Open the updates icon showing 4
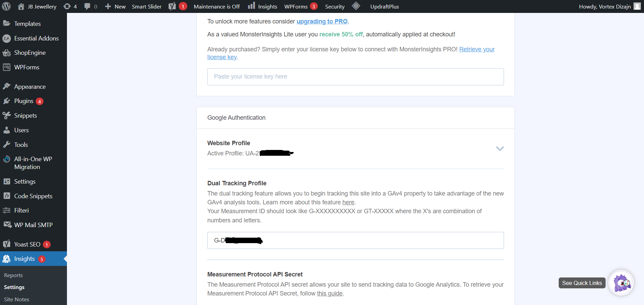 coord(67,6)
